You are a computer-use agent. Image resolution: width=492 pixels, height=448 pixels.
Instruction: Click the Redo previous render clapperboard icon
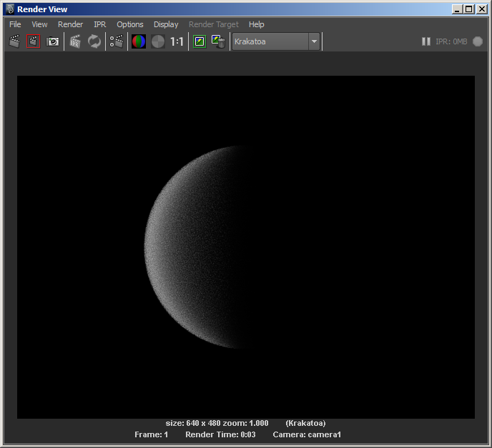tap(15, 41)
